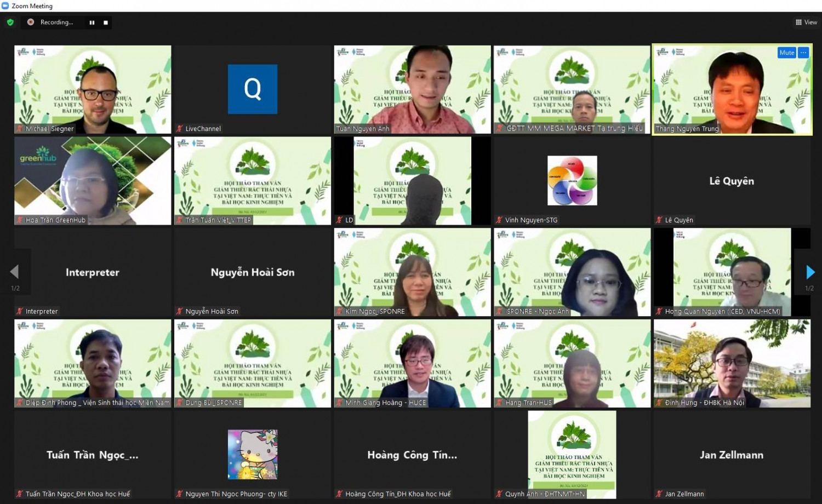Click the muted mic icon beside LD
The width and height of the screenshot is (822, 504).
tap(340, 220)
